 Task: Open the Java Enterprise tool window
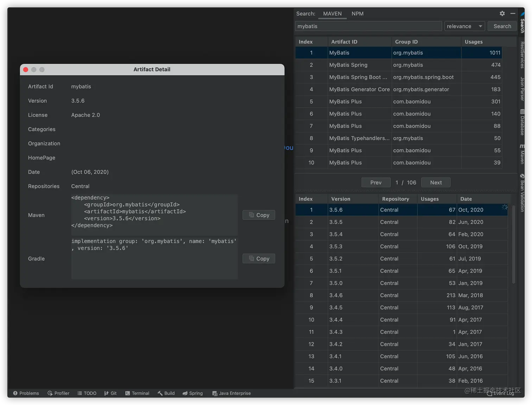click(232, 393)
